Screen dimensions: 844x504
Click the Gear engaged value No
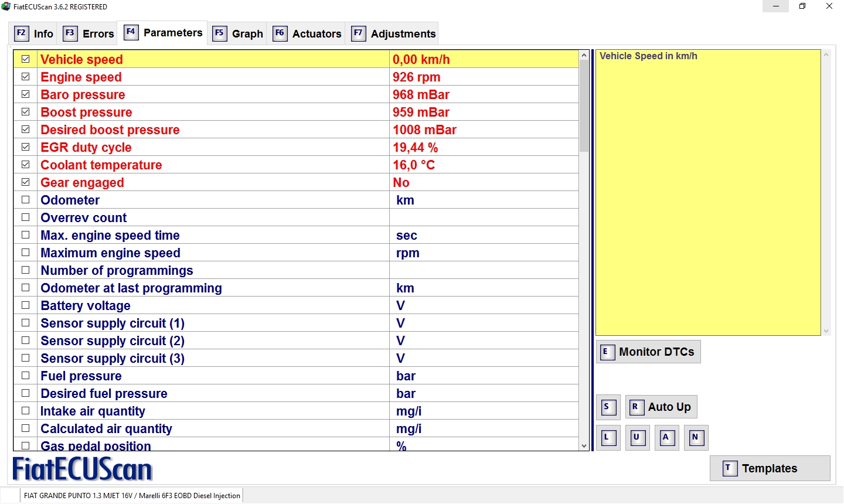click(401, 182)
